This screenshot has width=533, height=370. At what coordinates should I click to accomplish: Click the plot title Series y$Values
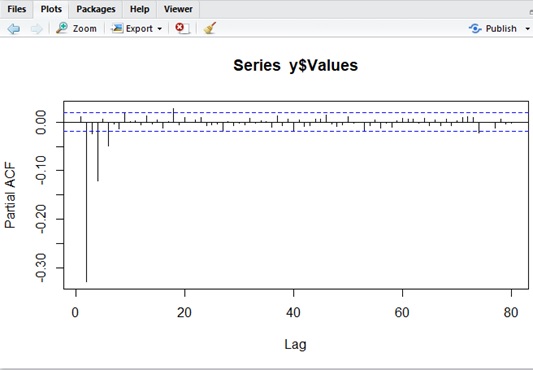pos(295,65)
